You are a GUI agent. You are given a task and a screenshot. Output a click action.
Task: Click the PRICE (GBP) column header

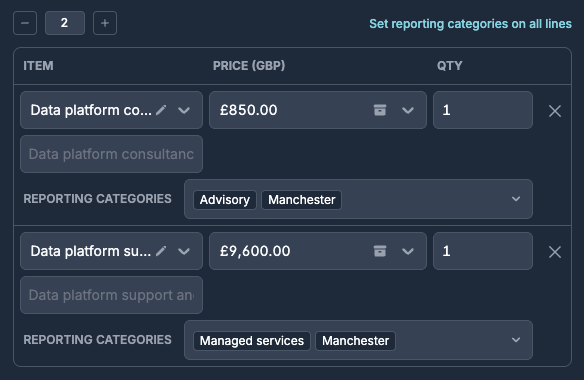[249, 66]
